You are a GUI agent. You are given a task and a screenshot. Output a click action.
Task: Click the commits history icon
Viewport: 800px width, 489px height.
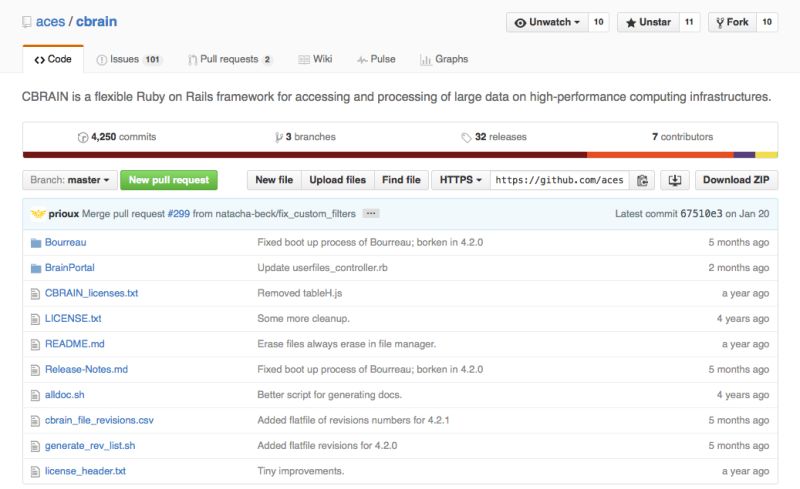83,137
